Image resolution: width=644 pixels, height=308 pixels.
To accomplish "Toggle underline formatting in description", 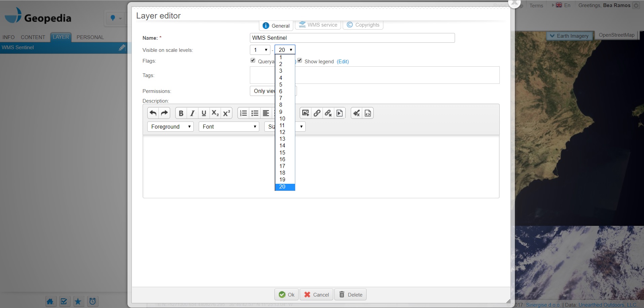I will 204,113.
